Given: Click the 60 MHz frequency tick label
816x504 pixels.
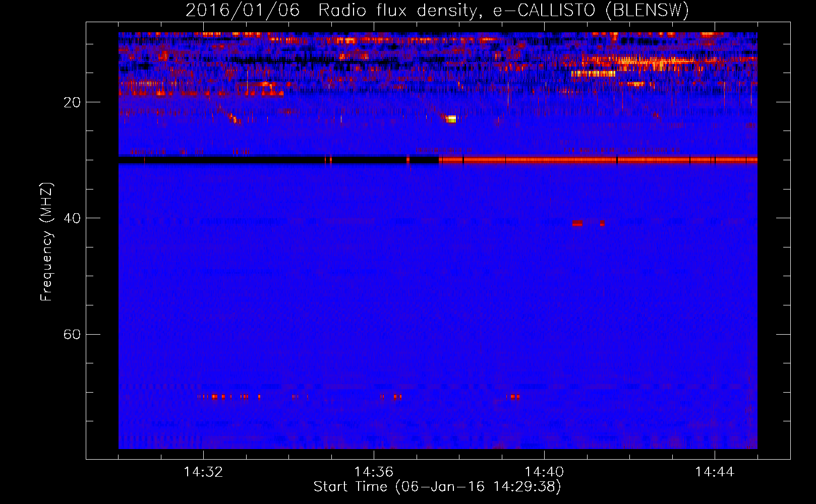Looking at the screenshot, I should (x=72, y=334).
